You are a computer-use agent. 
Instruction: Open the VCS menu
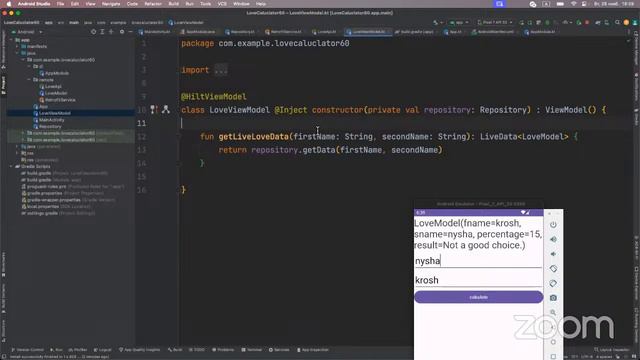click(x=222, y=4)
